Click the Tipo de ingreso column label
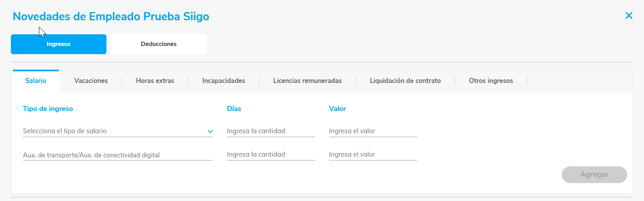The height and width of the screenshot is (201, 644). tap(48, 109)
